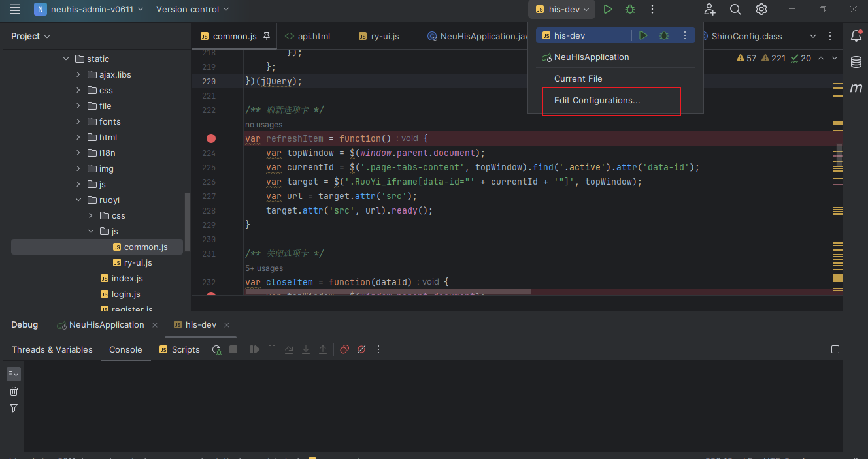Open IDE settings gear icon
The image size is (868, 459).
coord(761,9)
